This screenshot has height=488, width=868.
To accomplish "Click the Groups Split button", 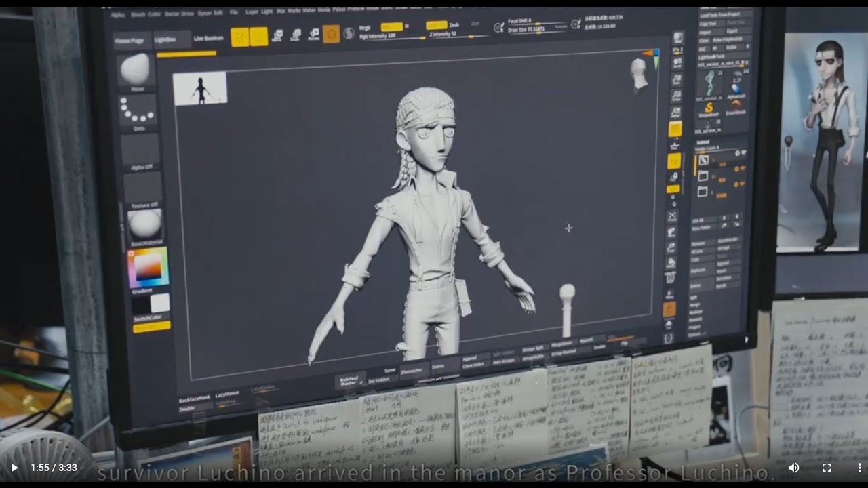I will (534, 350).
